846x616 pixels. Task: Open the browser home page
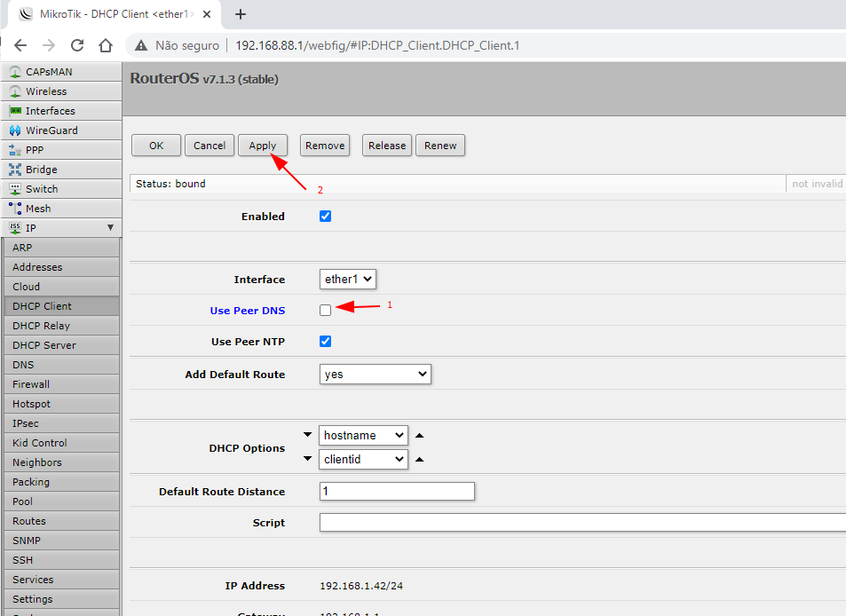point(106,45)
